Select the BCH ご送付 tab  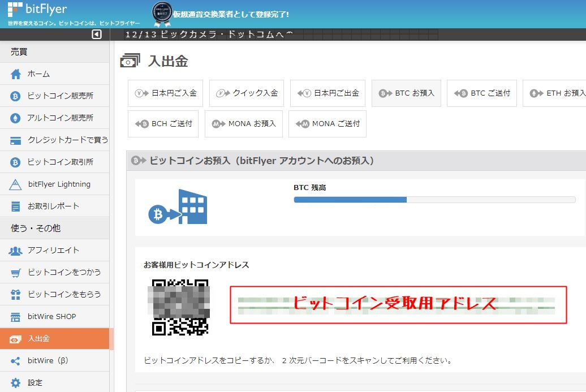tap(163, 124)
